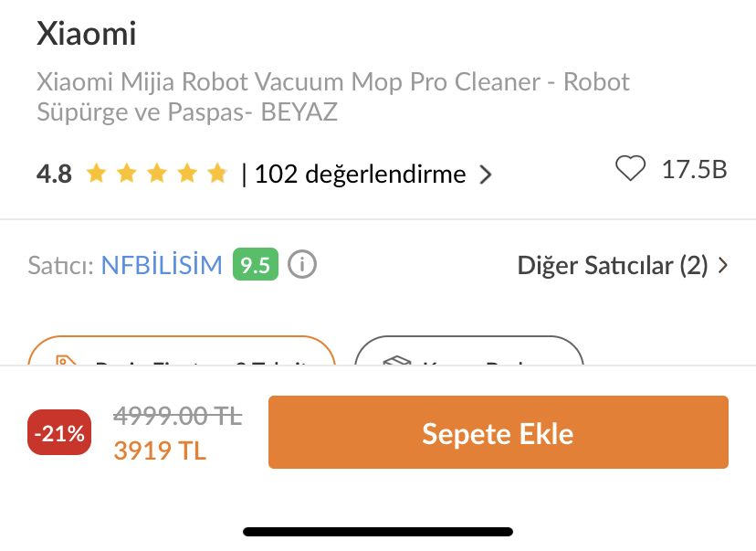Open Diğer Satıcılar (2) list
This screenshot has height=551, width=756.
pyautogui.click(x=622, y=265)
